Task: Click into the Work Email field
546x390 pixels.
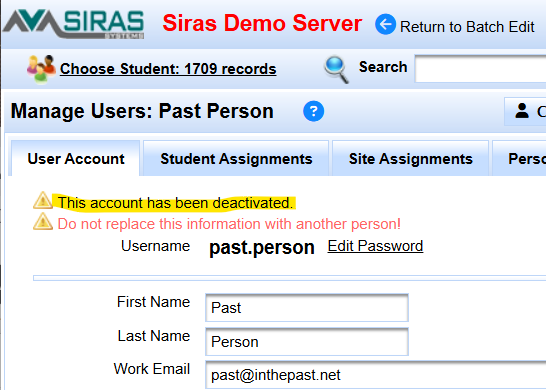Action: (x=376, y=375)
